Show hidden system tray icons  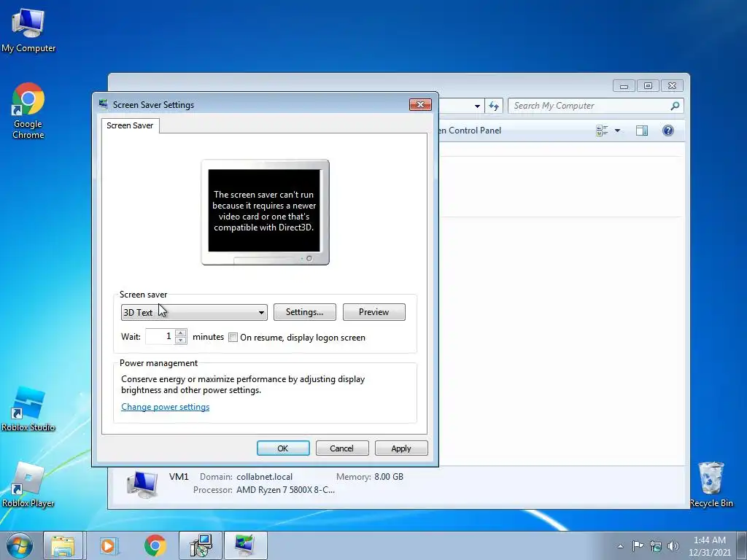point(620,546)
